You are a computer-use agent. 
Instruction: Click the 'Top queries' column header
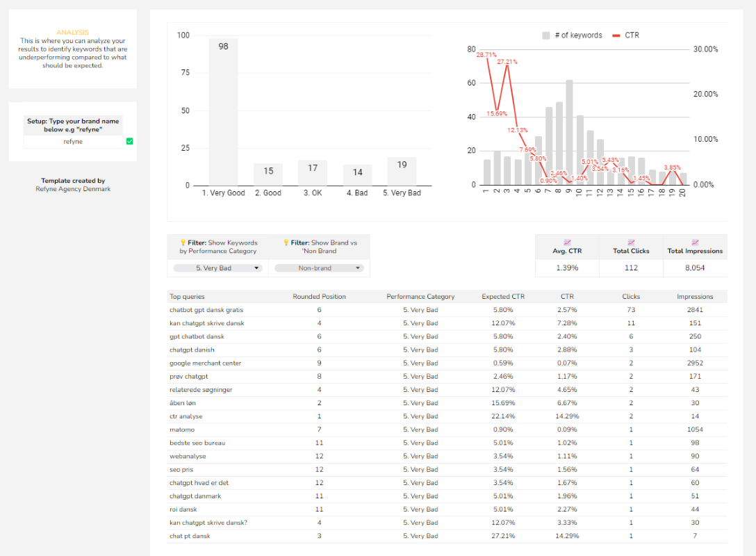click(187, 297)
